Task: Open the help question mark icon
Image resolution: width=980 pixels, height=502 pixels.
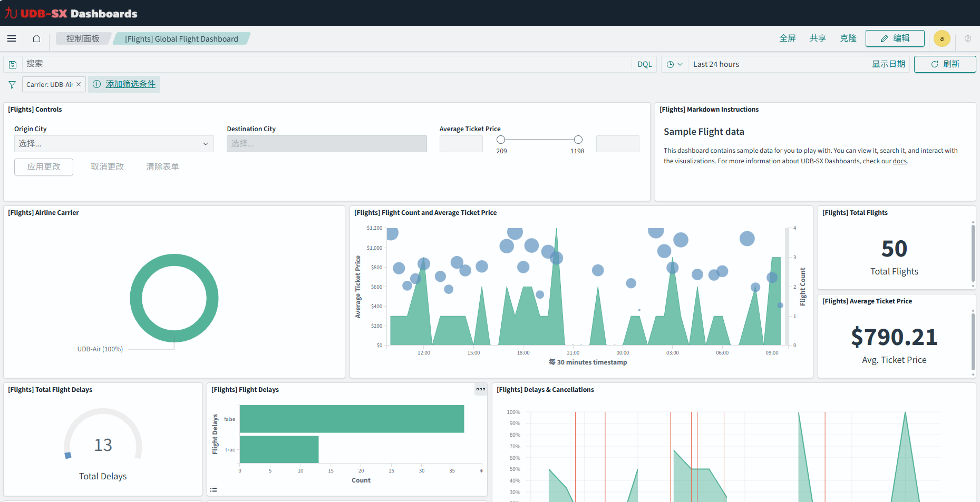Action: (x=968, y=38)
